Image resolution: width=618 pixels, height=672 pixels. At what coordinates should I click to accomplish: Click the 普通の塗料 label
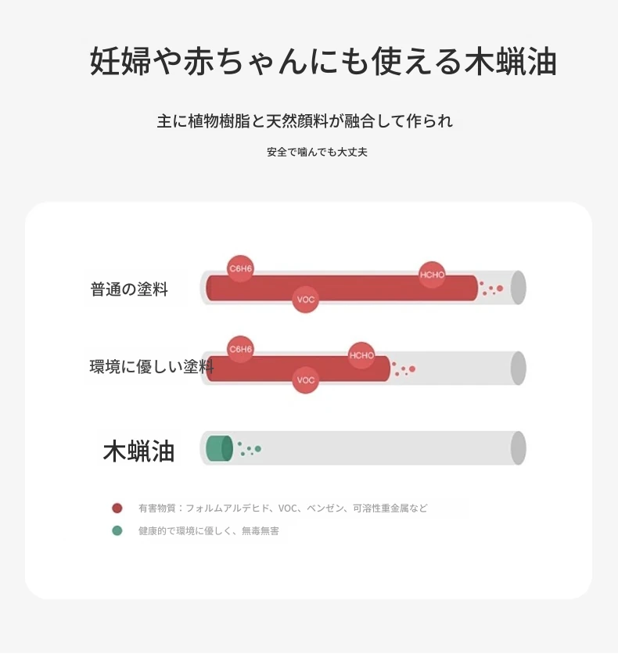[x=129, y=289]
